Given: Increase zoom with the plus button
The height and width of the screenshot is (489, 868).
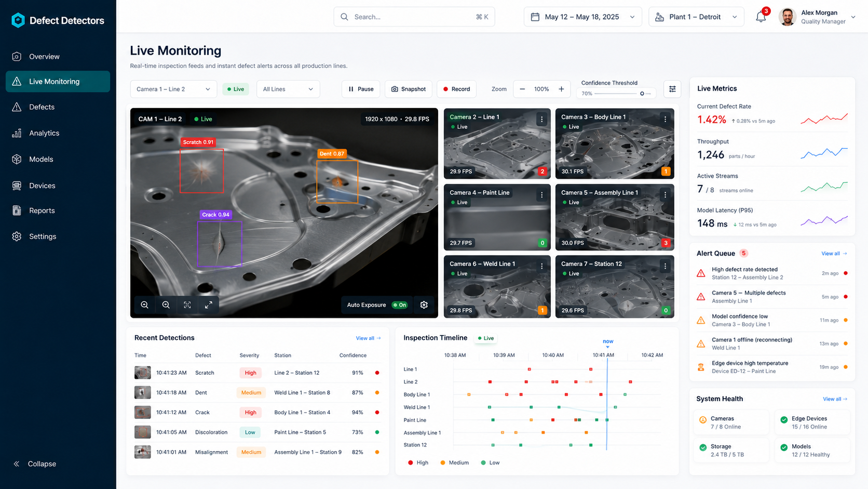Looking at the screenshot, I should [561, 89].
